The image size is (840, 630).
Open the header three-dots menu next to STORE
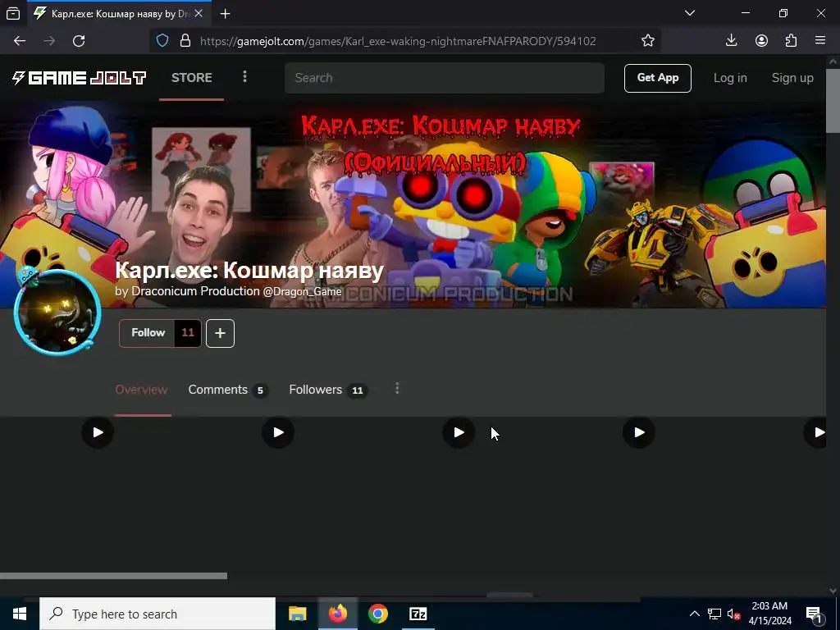pyautogui.click(x=244, y=76)
